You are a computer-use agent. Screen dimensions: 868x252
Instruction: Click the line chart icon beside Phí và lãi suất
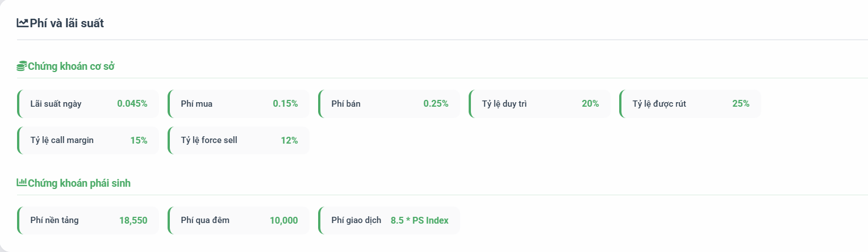22,23
